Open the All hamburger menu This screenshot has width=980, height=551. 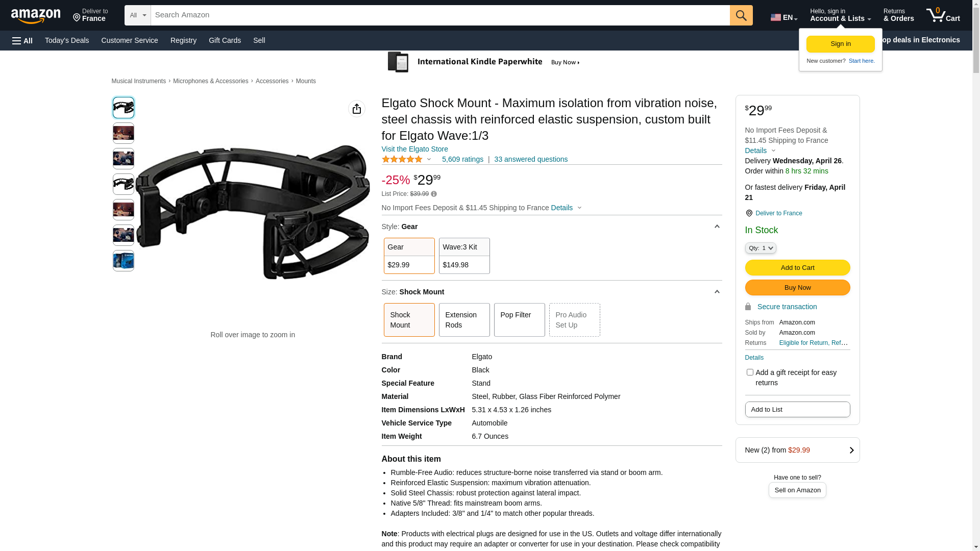click(x=22, y=41)
